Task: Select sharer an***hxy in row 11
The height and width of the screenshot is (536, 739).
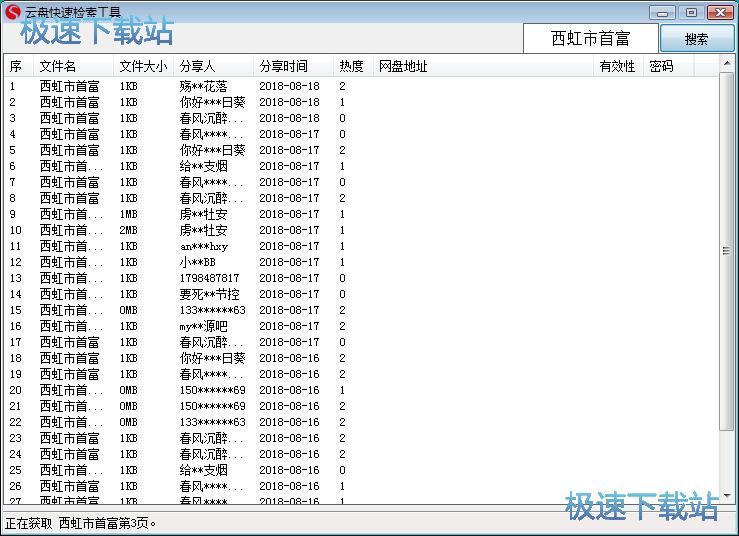Action: (204, 247)
